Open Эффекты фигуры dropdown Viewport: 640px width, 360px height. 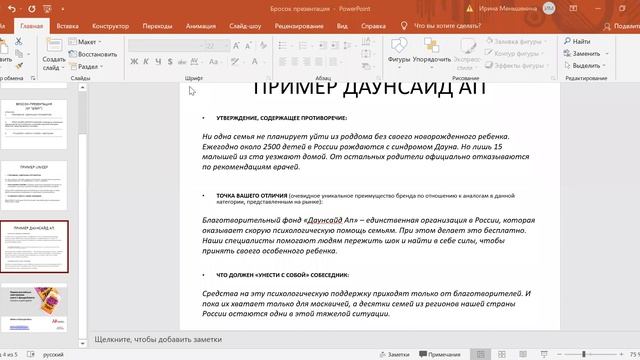[516, 66]
